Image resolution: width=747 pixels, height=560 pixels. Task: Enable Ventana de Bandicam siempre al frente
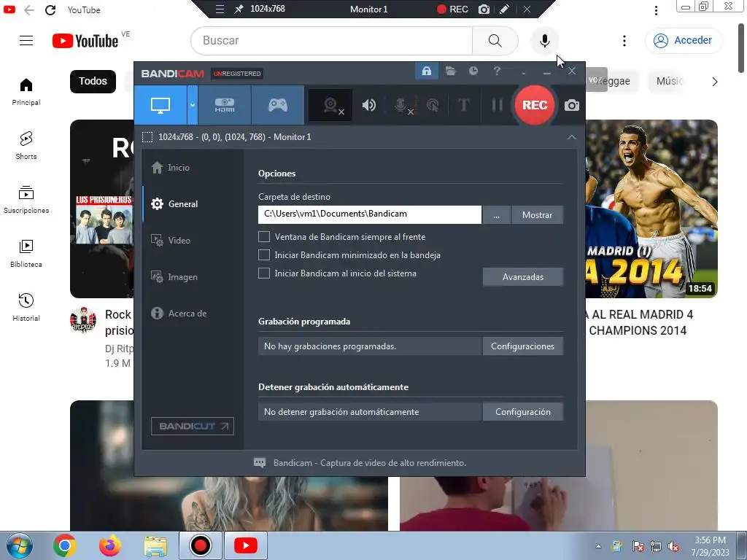(x=264, y=237)
